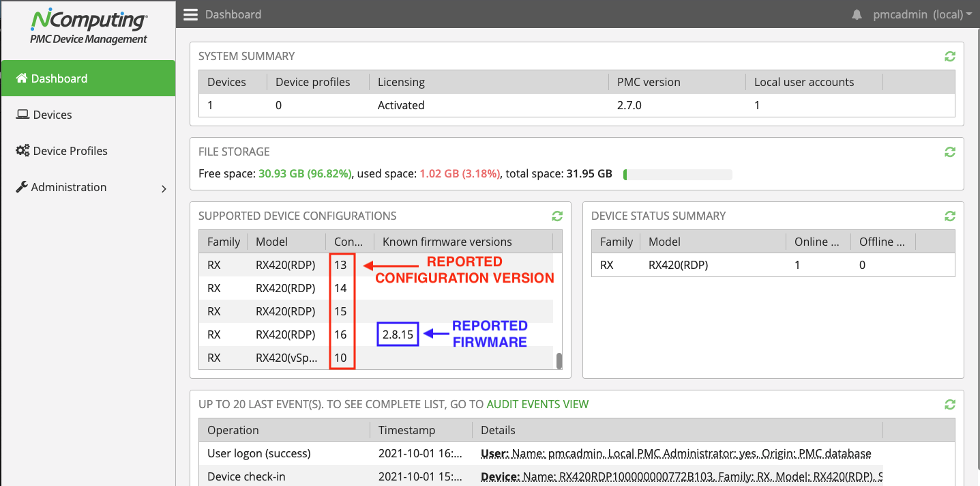This screenshot has height=486, width=980.
Task: Select the RX420(vSp... row with configuration 10
Action: tap(376, 358)
